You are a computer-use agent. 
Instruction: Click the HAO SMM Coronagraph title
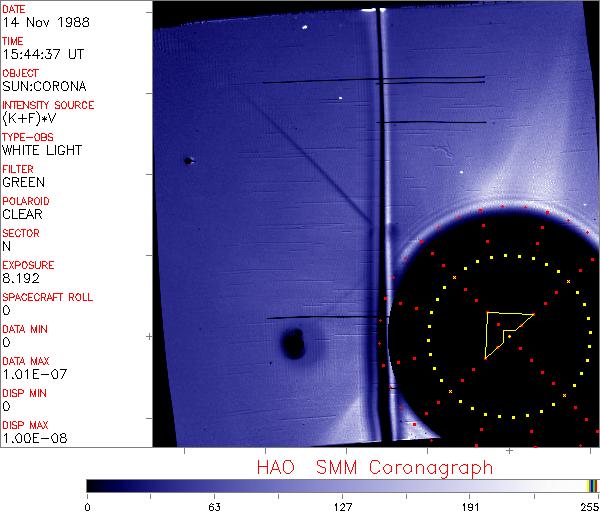pos(374,467)
